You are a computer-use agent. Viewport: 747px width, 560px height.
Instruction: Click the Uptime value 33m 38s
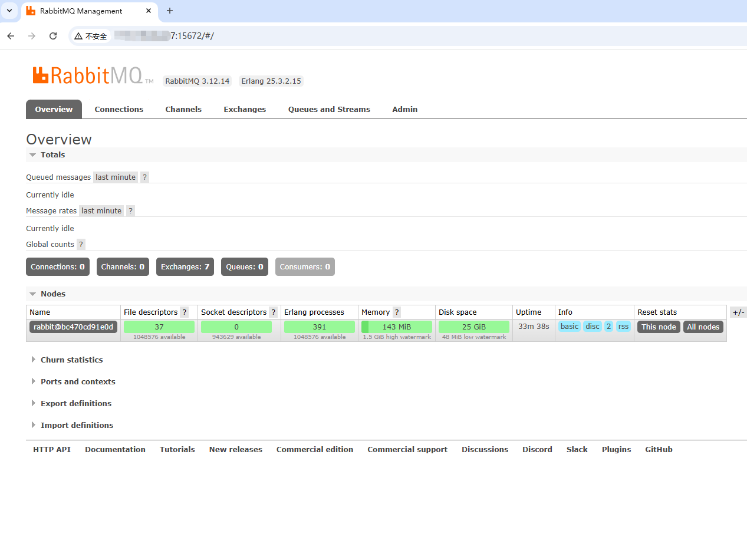point(534,326)
